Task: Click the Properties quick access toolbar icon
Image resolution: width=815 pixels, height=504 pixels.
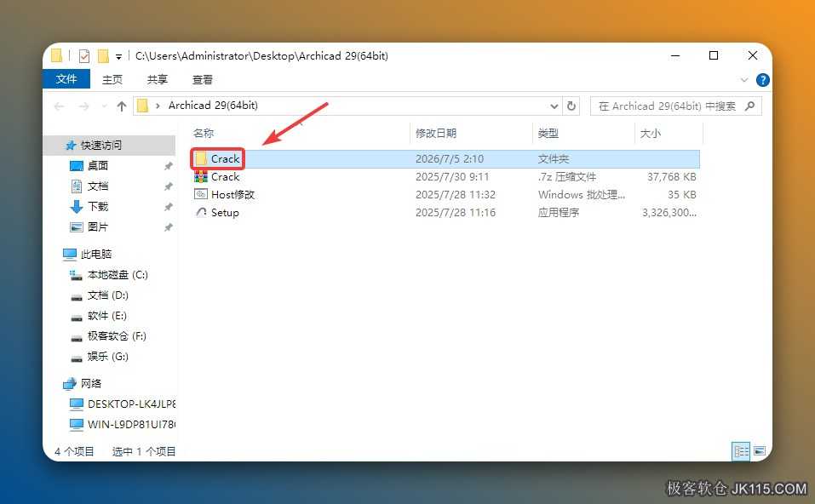Action: (x=84, y=55)
